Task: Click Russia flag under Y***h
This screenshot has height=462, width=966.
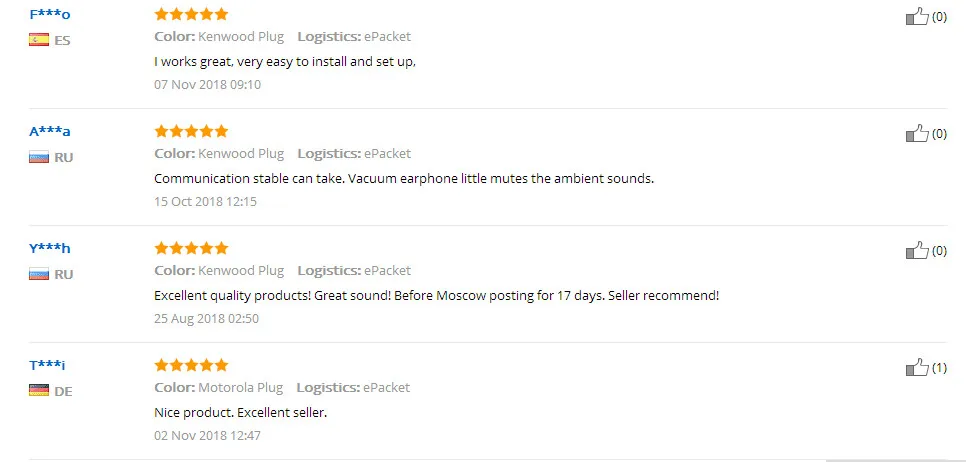Action: click(x=39, y=274)
